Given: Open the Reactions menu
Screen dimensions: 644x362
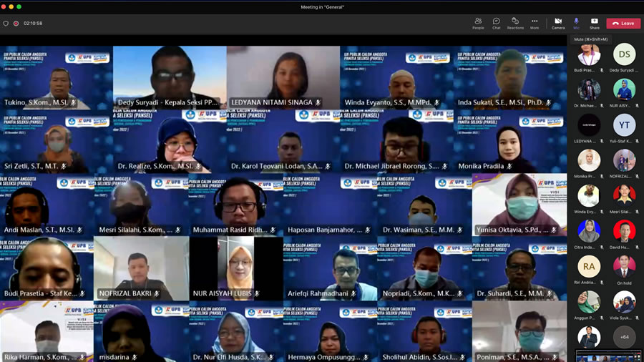Looking at the screenshot, I should [x=515, y=23].
